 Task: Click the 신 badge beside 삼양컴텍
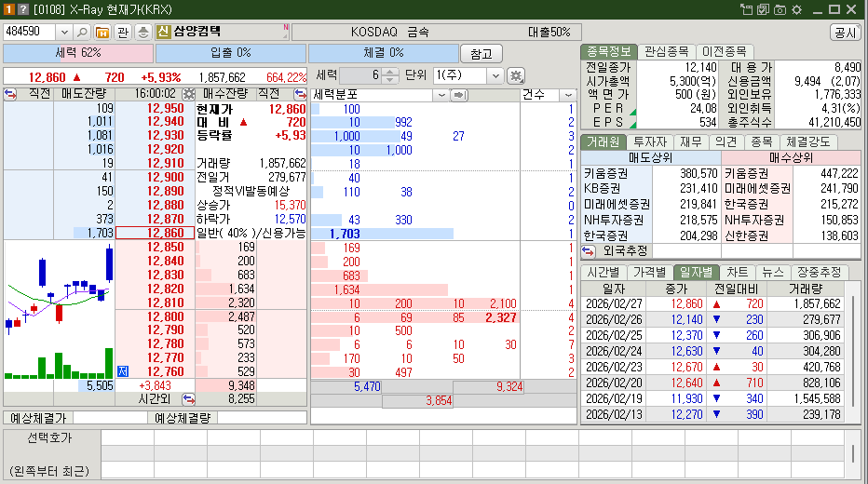click(x=163, y=32)
